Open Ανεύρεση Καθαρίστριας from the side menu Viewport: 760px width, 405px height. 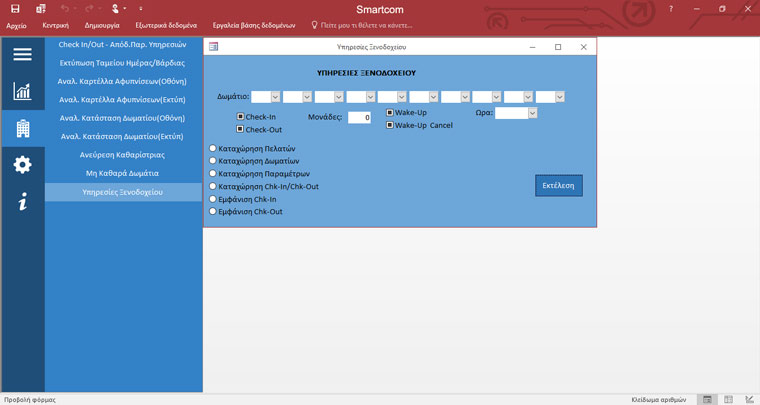point(123,155)
